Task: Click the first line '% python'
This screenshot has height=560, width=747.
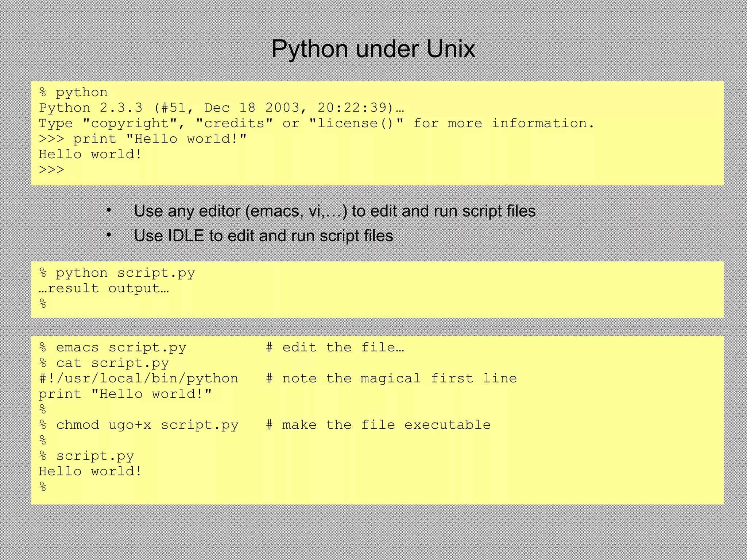Action: (74, 93)
